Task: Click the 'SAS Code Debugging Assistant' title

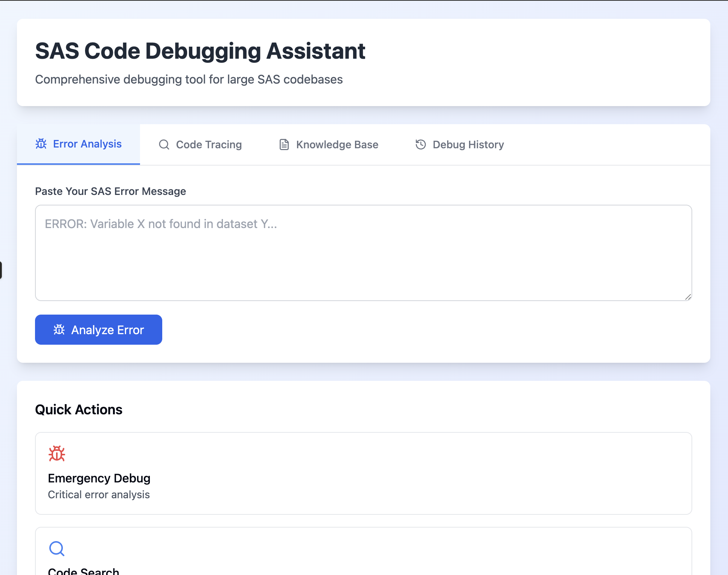Action: pyautogui.click(x=200, y=51)
